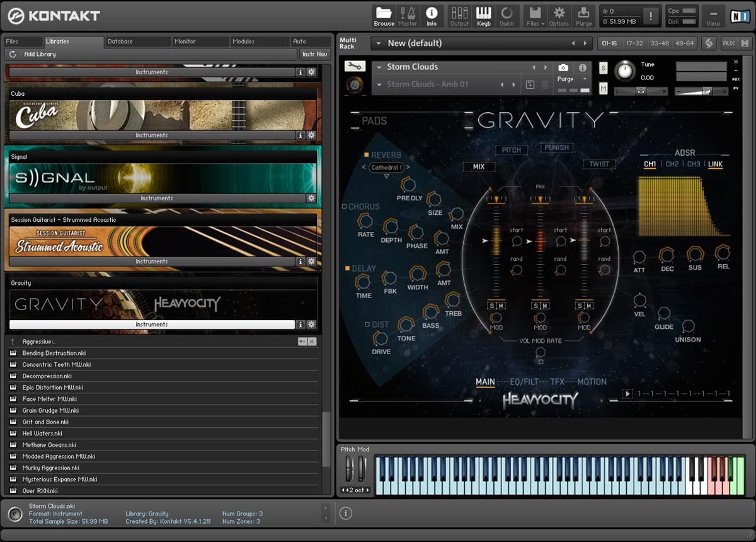Adjust the instrument volume slider
Screen dimensions: 756x542
(702, 91)
